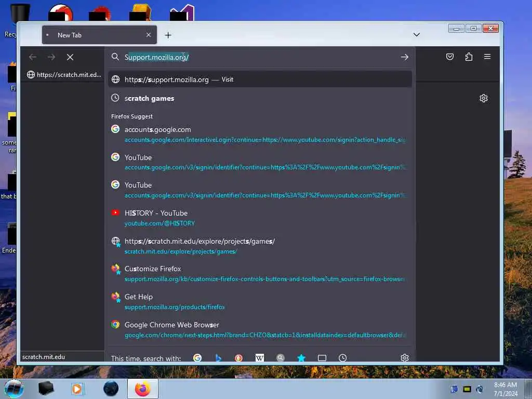Search this time with Bing
The image size is (532, 399).
pyautogui.click(x=218, y=357)
